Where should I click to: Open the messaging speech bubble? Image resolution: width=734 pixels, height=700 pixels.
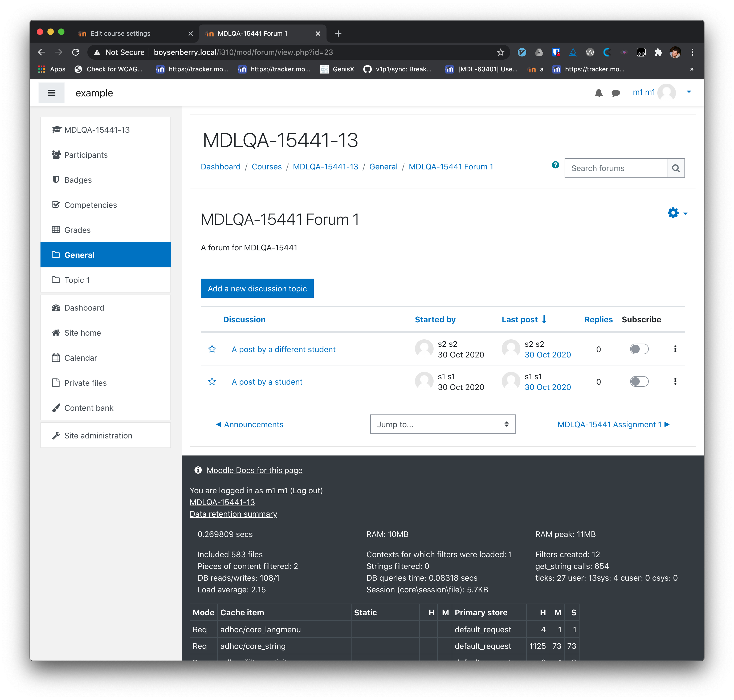pyautogui.click(x=615, y=93)
